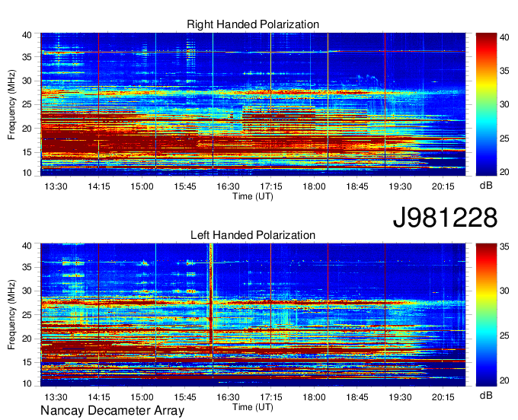The width and height of the screenshot is (518, 420).
Task: Click the right-handed plot's colorbar
Action: click(486, 104)
